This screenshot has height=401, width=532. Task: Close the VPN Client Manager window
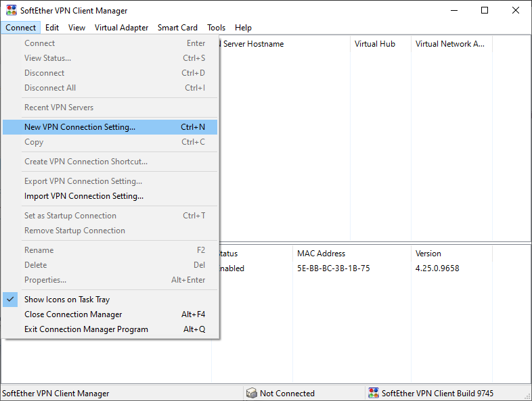(x=515, y=10)
